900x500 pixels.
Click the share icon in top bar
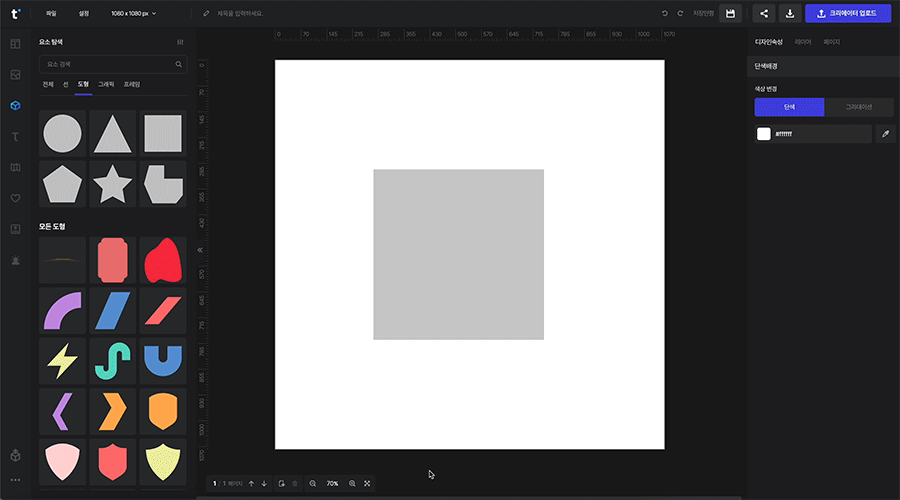(764, 14)
